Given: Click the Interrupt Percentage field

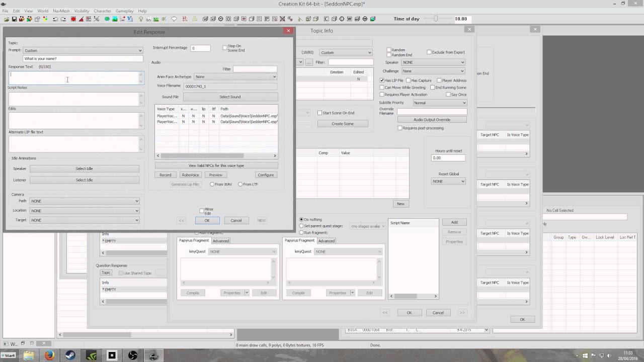Looking at the screenshot, I should pyautogui.click(x=200, y=48).
